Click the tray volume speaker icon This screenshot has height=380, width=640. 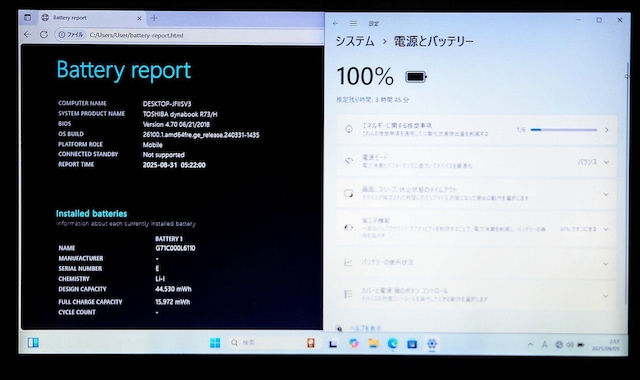[x=570, y=345]
